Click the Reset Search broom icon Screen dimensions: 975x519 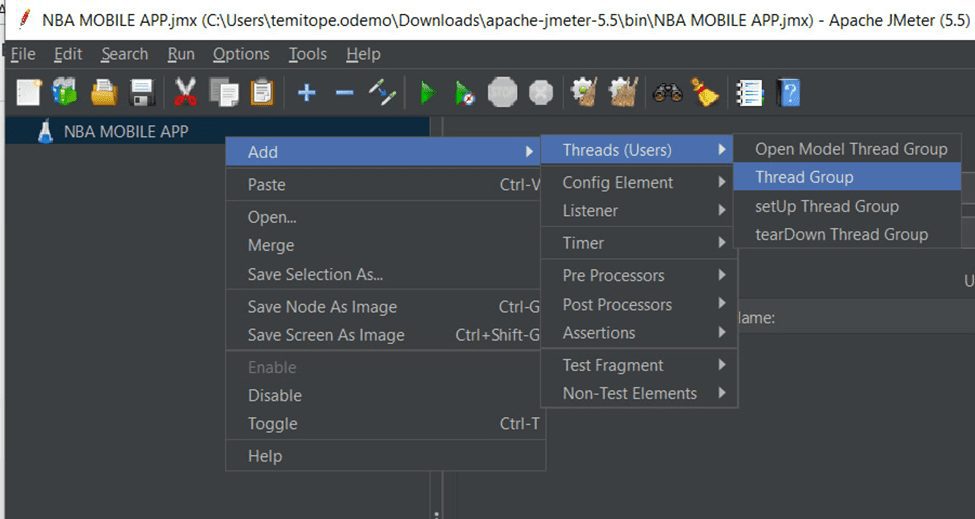point(705,93)
